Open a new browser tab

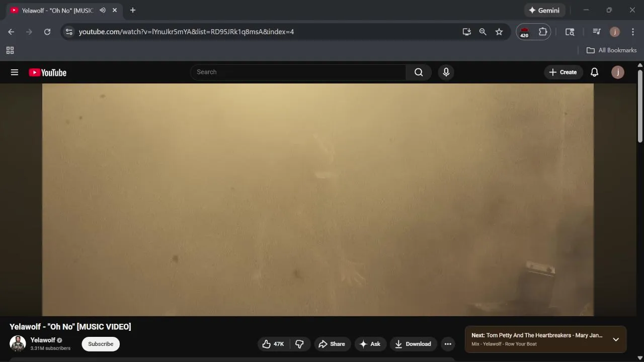click(x=133, y=10)
